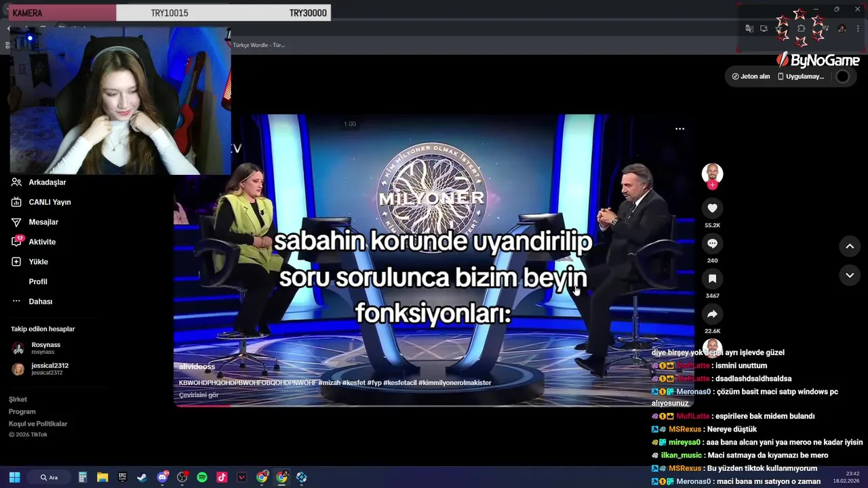
Task: Open the Program footer link
Action: point(22,411)
